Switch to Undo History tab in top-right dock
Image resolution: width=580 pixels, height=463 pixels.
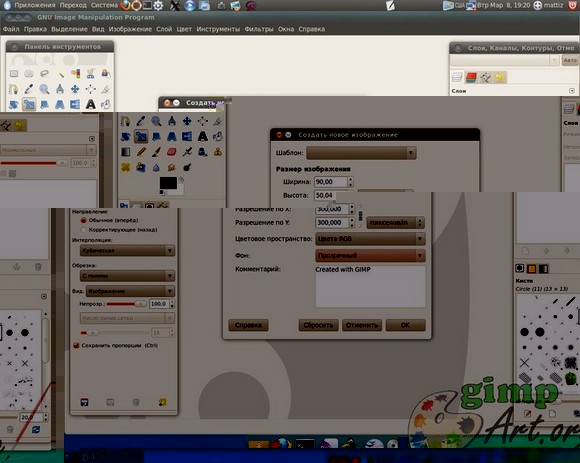coord(500,77)
